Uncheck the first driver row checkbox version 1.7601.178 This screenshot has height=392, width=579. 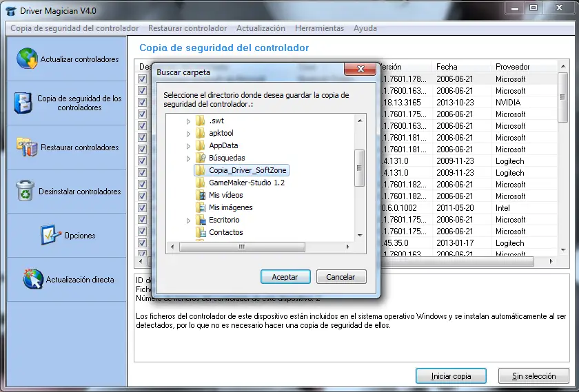pos(142,79)
